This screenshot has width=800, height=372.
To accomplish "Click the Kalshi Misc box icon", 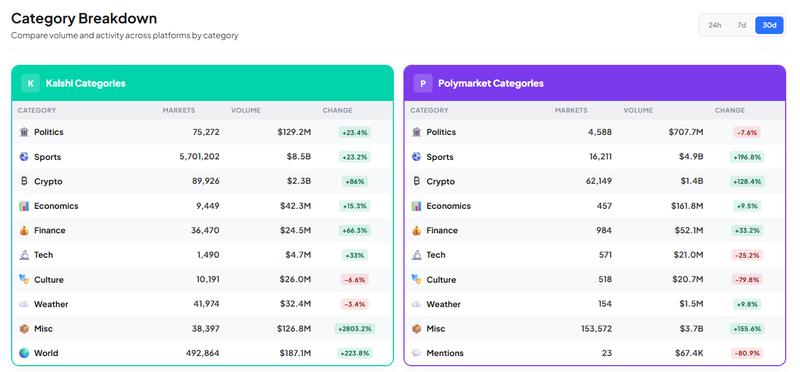I will pyautogui.click(x=24, y=329).
